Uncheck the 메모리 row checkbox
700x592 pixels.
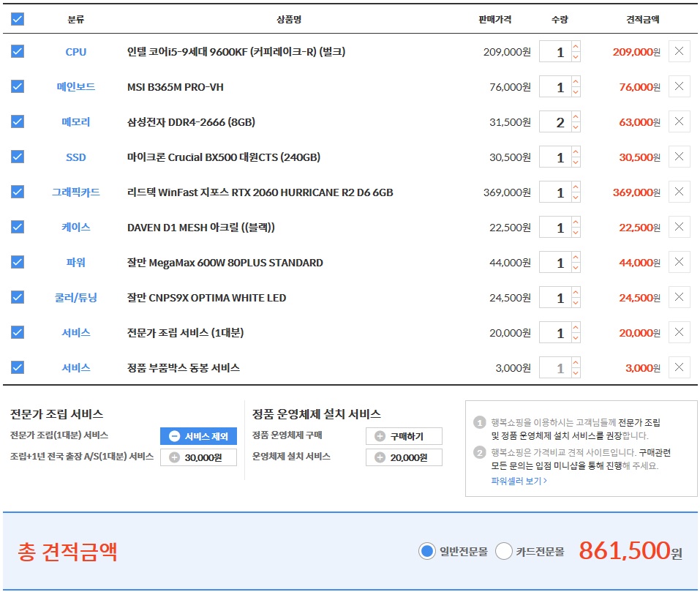pyautogui.click(x=18, y=121)
